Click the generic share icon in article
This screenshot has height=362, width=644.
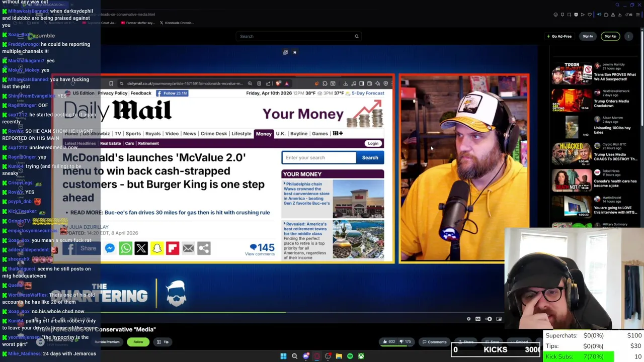click(204, 248)
